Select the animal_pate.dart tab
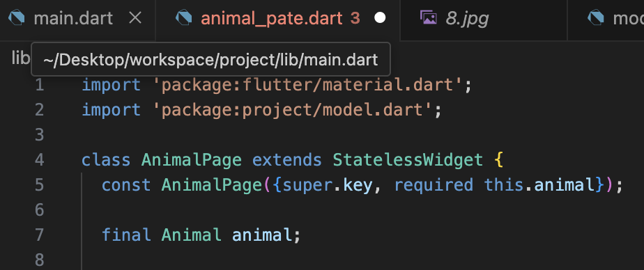This screenshot has height=270, width=644. [272, 19]
